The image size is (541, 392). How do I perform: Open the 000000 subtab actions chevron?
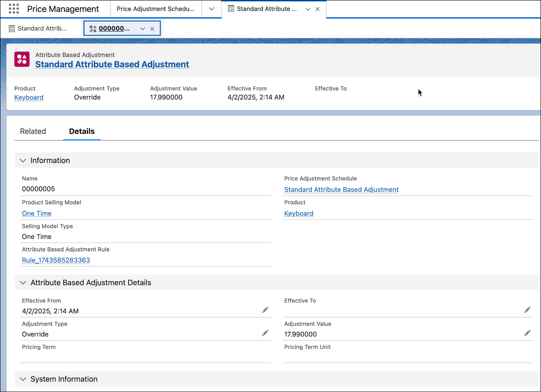pos(143,29)
